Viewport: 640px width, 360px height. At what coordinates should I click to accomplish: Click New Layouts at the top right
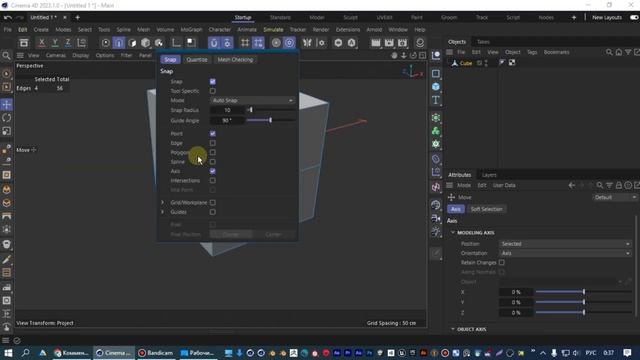pos(607,18)
